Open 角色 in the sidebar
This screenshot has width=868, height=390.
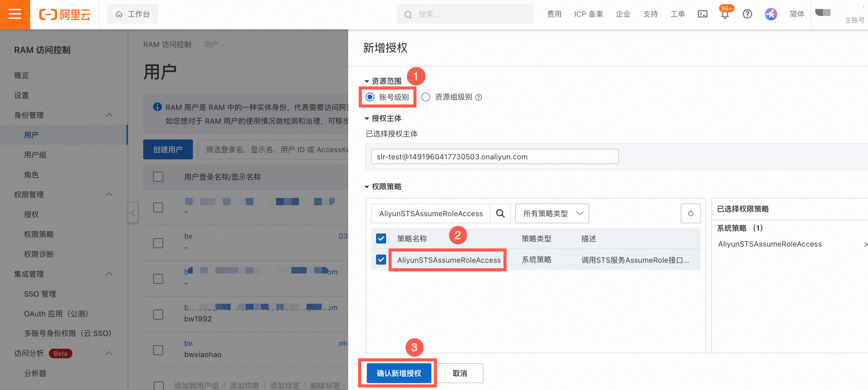tap(31, 175)
